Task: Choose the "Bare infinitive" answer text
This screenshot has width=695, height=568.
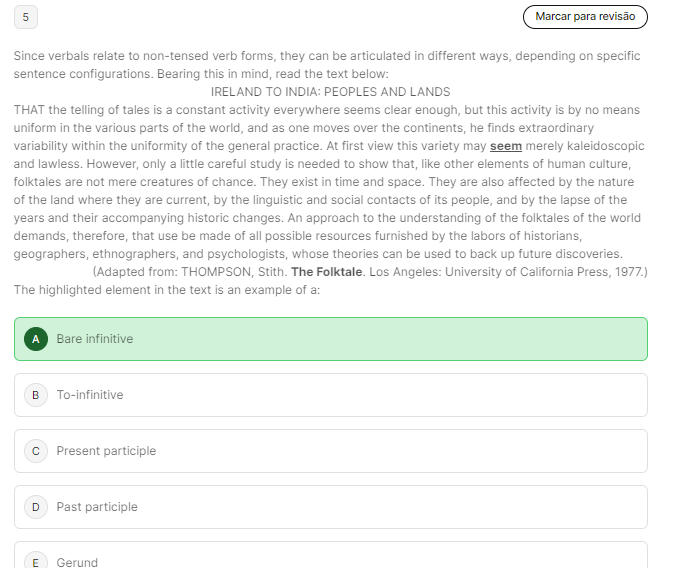Action: click(x=94, y=339)
